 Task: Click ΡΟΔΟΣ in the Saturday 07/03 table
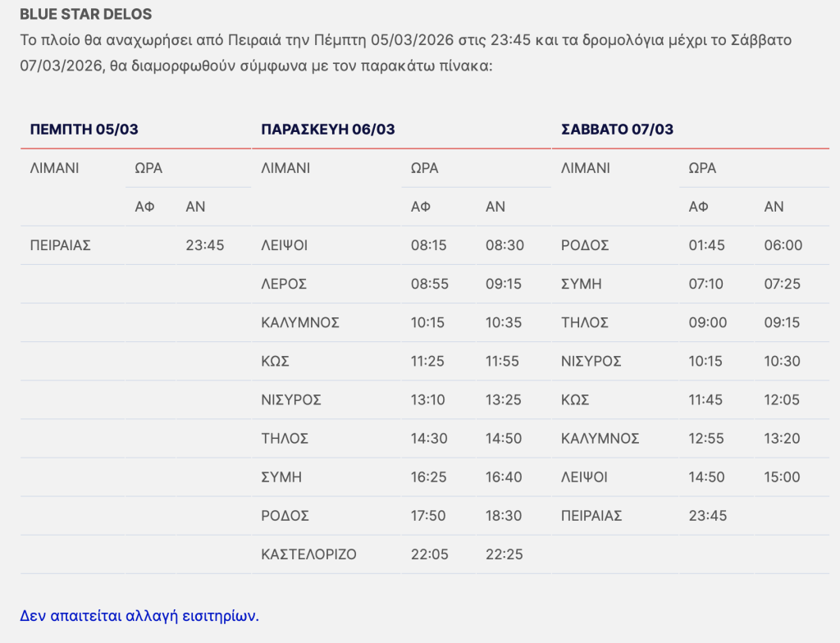coord(583,245)
